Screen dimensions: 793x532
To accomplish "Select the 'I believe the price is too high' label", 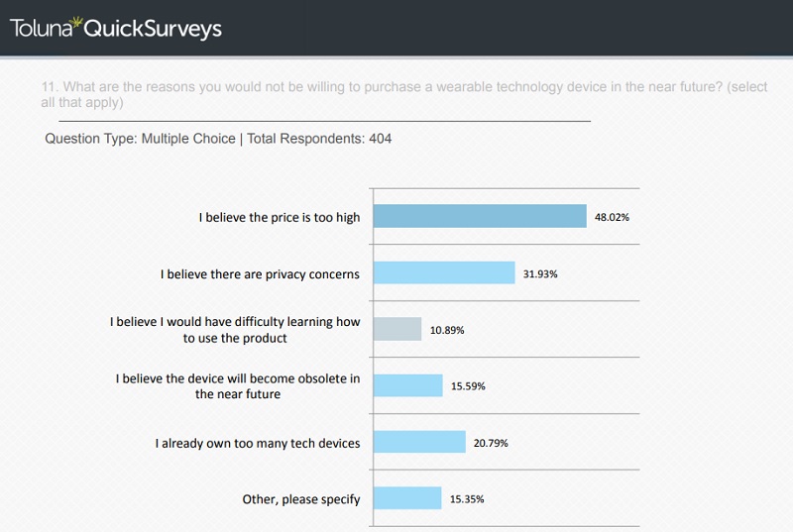I will [x=281, y=217].
